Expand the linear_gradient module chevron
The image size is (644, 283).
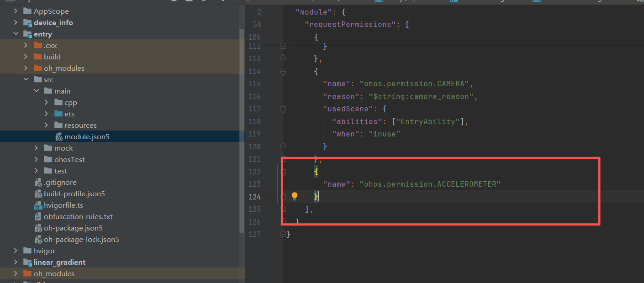click(16, 262)
